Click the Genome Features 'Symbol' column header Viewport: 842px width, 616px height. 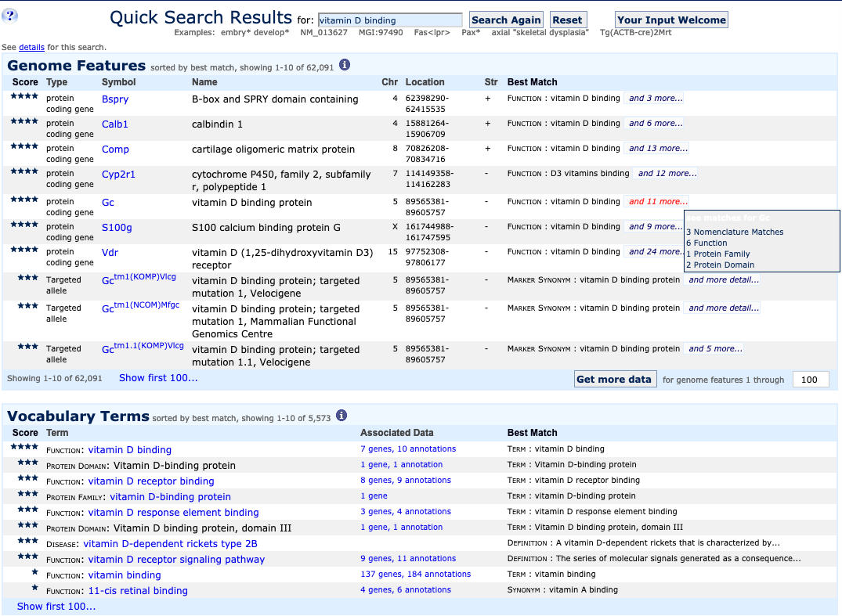point(119,82)
